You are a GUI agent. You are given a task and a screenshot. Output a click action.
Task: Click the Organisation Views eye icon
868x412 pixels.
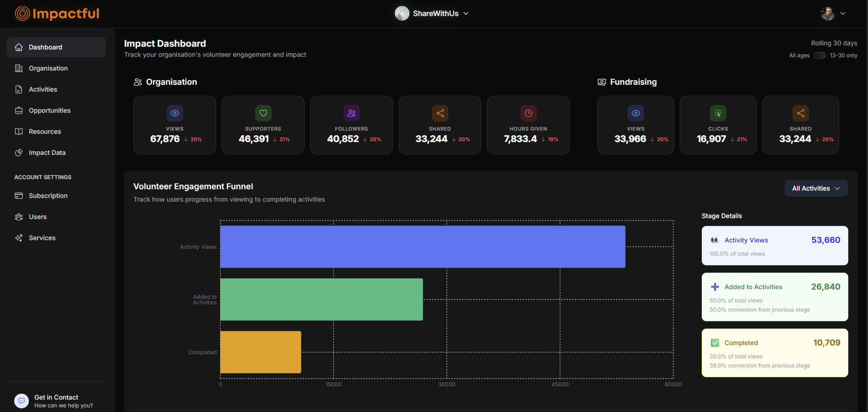[175, 113]
